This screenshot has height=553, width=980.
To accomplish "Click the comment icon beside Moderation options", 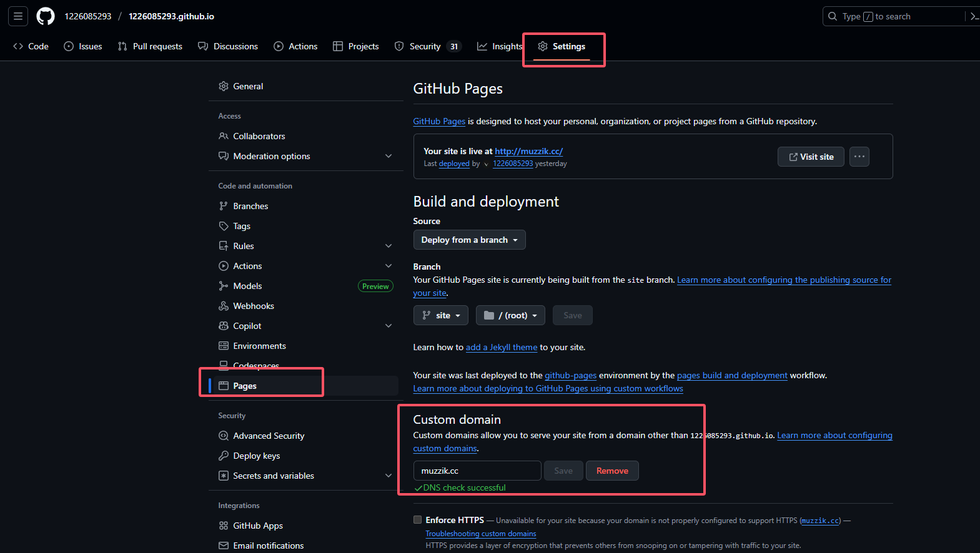I will tap(224, 156).
